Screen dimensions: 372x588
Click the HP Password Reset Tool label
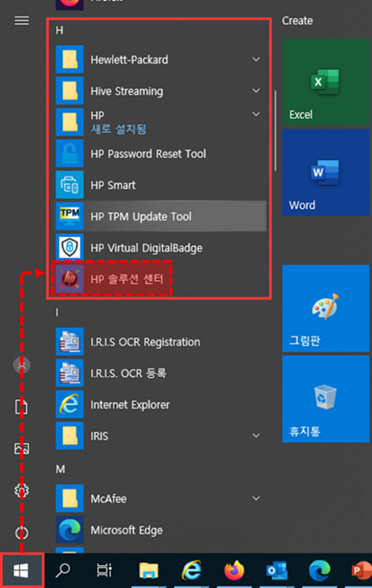click(x=148, y=154)
